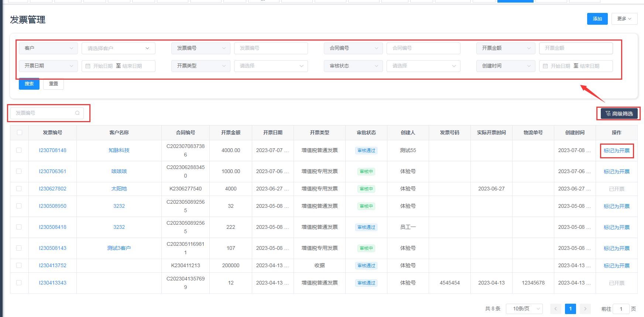Click the blue 添加 button
The width and height of the screenshot is (644, 317).
click(597, 19)
